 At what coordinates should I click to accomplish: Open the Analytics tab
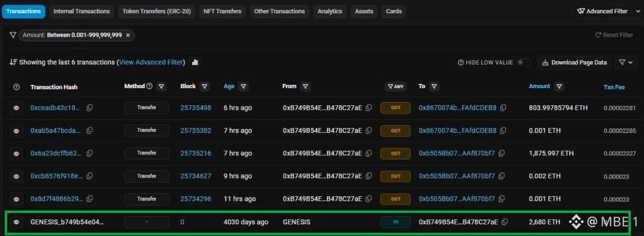[x=330, y=11]
